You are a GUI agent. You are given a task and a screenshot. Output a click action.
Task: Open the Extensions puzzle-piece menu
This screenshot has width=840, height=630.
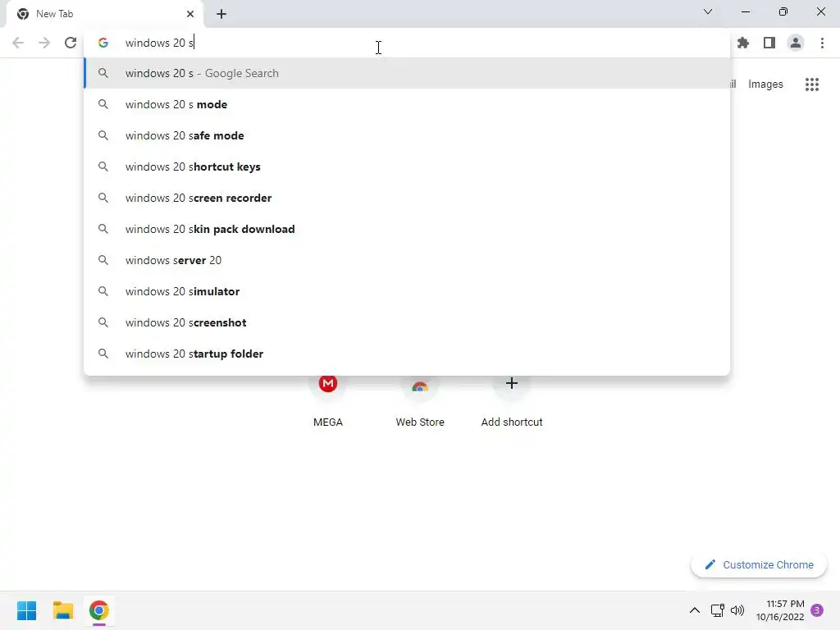[x=743, y=43]
